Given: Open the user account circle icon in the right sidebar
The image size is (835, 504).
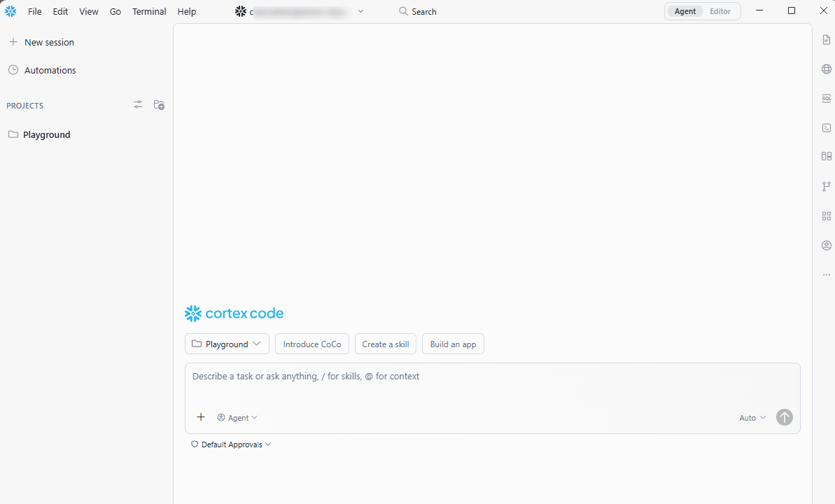Looking at the screenshot, I should [826, 245].
